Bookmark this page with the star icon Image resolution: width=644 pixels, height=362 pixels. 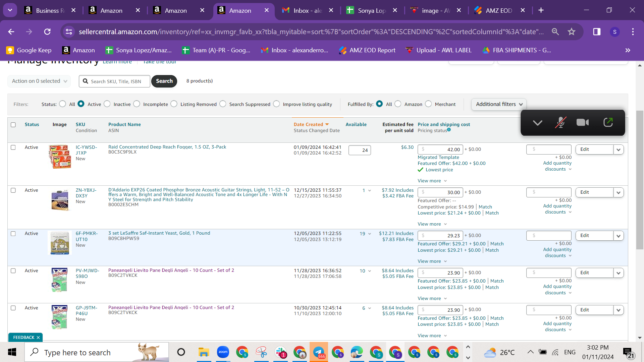[x=572, y=32]
